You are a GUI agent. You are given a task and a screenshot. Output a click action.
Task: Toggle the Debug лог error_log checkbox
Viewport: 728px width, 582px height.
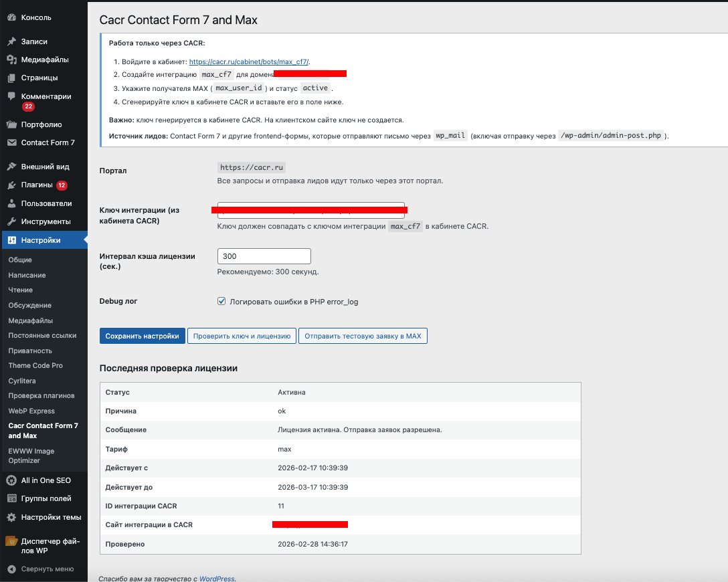pos(221,301)
